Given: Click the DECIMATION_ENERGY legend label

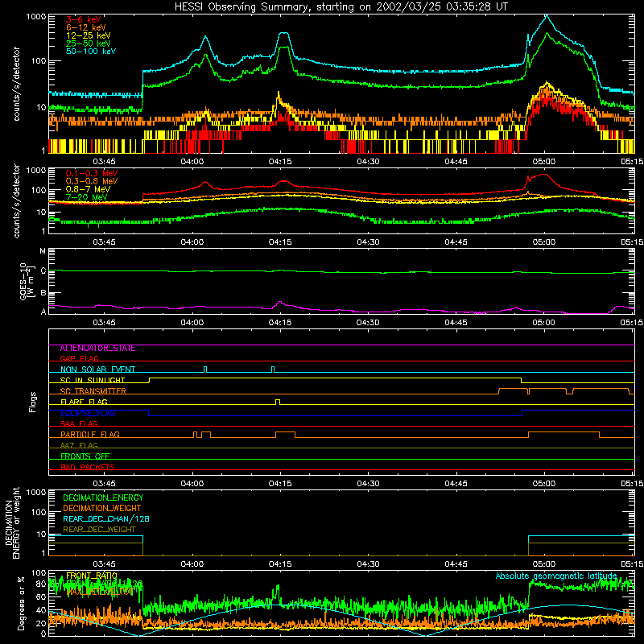Looking at the screenshot, I should point(103,497).
